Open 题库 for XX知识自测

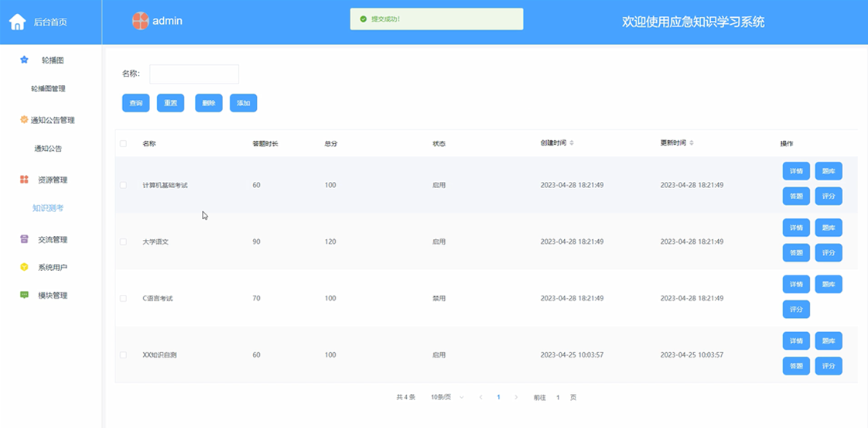click(x=829, y=341)
